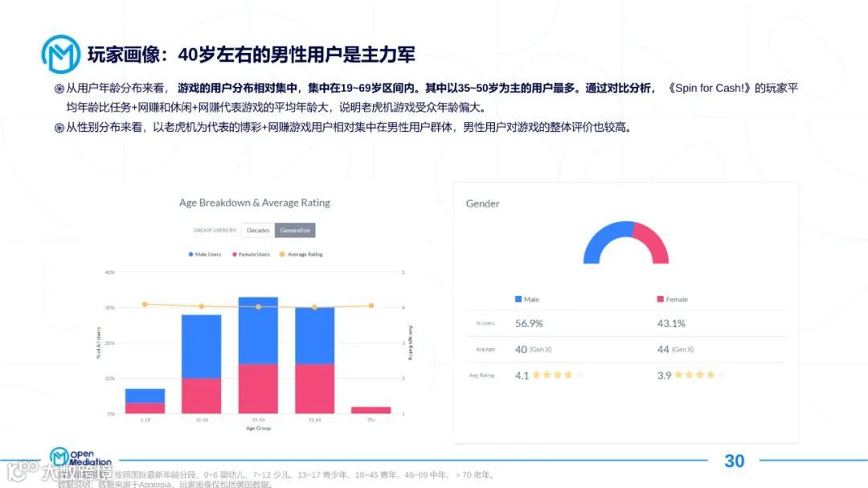Click a star in the 4.1 rating row

coord(547,374)
